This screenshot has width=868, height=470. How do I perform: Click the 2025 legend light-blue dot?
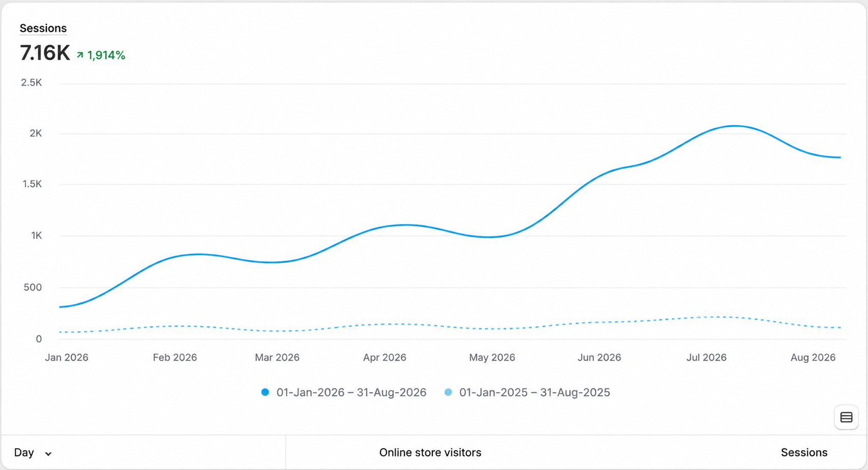(448, 392)
